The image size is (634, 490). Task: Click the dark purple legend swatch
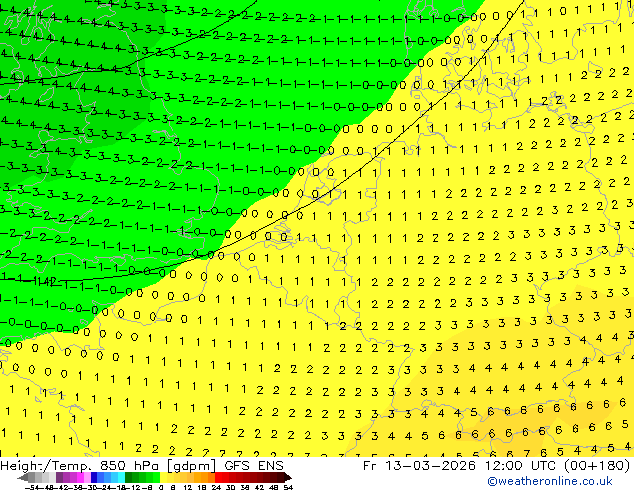point(59,478)
